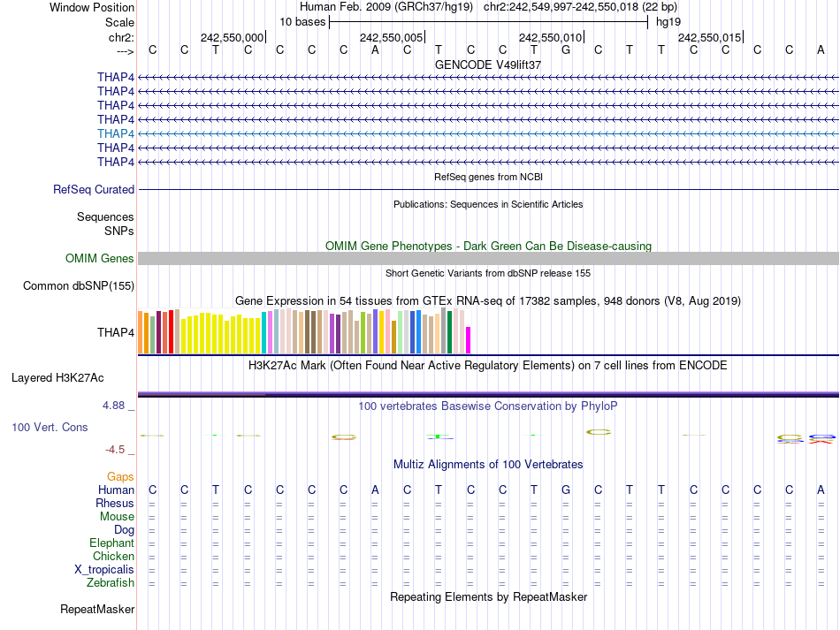The image size is (840, 630).
Task: Click the Multiz Alignments of 100 Vertebrates title
Action: coord(488,464)
